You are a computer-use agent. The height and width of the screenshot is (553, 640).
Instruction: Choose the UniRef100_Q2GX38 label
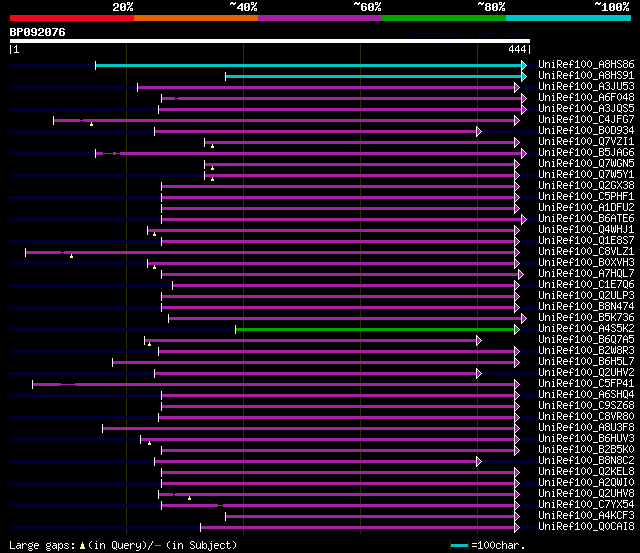pyautogui.click(x=586, y=186)
